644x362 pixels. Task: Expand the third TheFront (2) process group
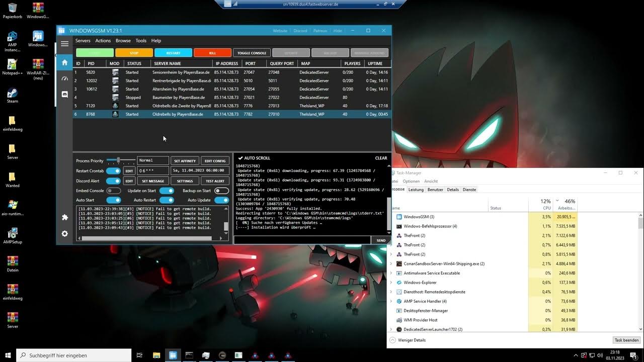tap(391, 254)
